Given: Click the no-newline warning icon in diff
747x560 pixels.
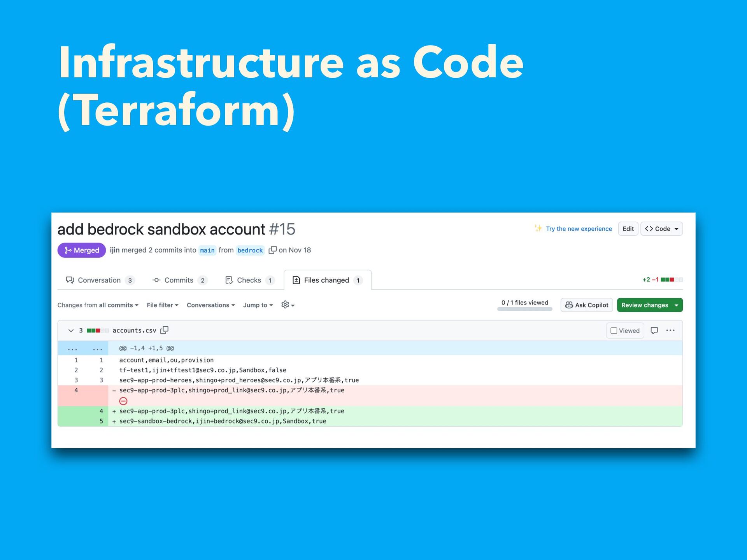Looking at the screenshot, I should (123, 401).
